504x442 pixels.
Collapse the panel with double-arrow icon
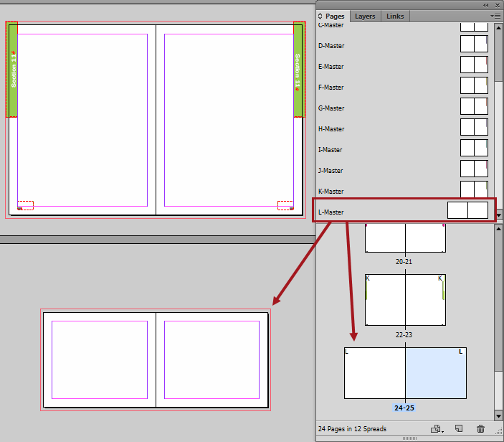485,5
